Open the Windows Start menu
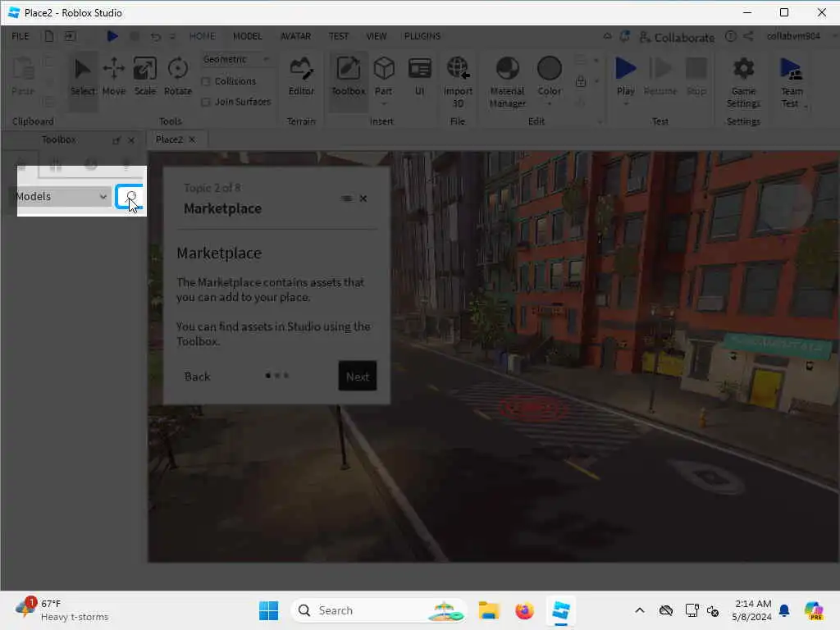Viewport: 840px width, 630px height. coord(268,610)
